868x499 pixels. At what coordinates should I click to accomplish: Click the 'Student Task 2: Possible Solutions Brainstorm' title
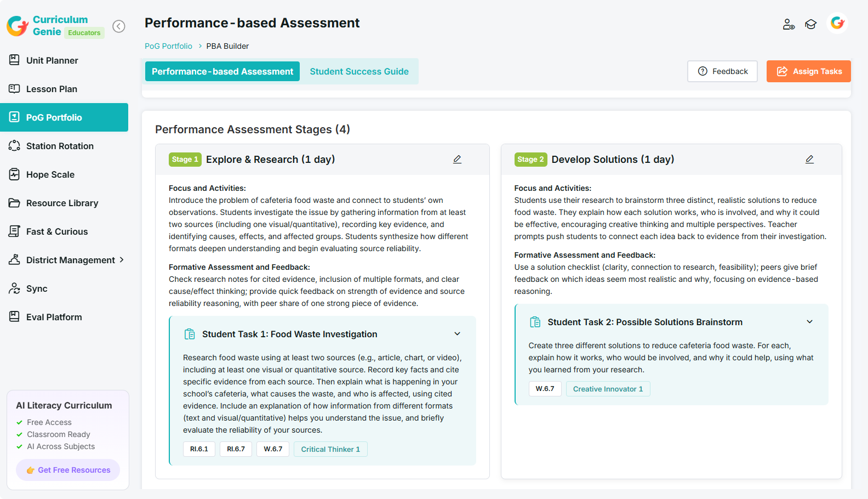tap(645, 322)
